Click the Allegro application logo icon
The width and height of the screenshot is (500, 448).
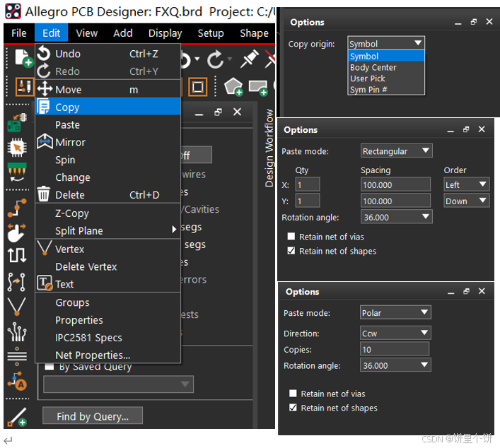pos(13,11)
